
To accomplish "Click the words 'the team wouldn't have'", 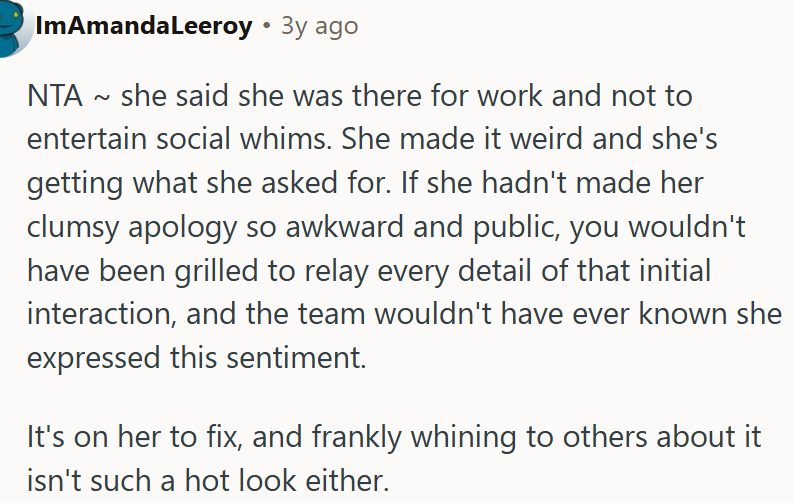I will click(x=404, y=314).
